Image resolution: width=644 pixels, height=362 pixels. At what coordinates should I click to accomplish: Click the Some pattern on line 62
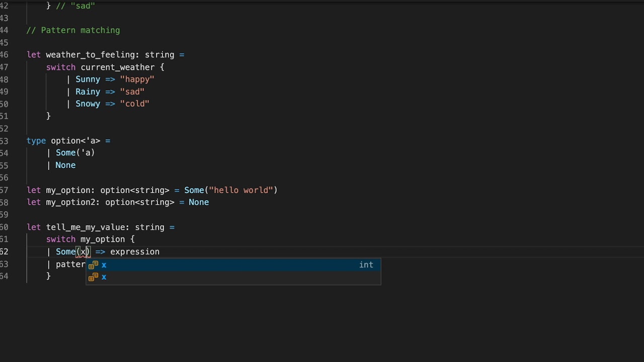65,252
